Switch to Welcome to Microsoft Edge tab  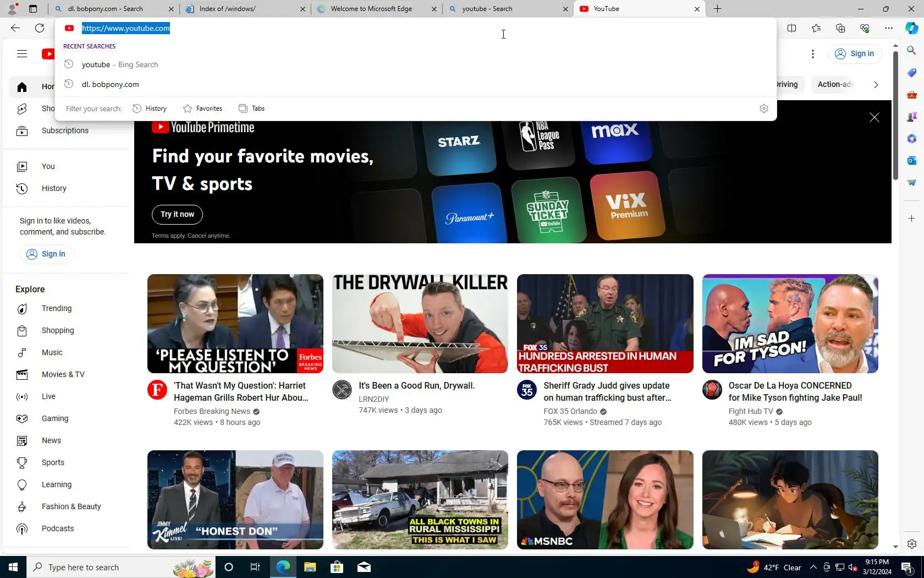click(377, 9)
